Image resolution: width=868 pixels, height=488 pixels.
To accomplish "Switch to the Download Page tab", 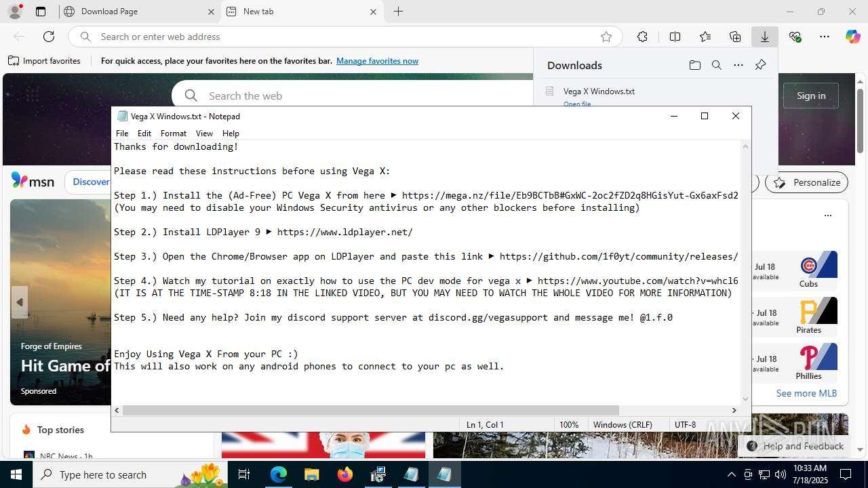I will point(139,12).
